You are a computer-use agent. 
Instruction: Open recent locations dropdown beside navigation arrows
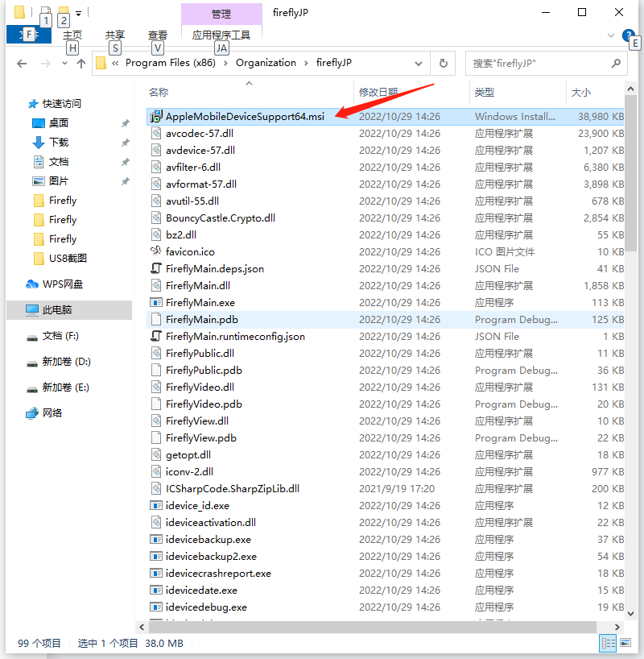tap(65, 63)
